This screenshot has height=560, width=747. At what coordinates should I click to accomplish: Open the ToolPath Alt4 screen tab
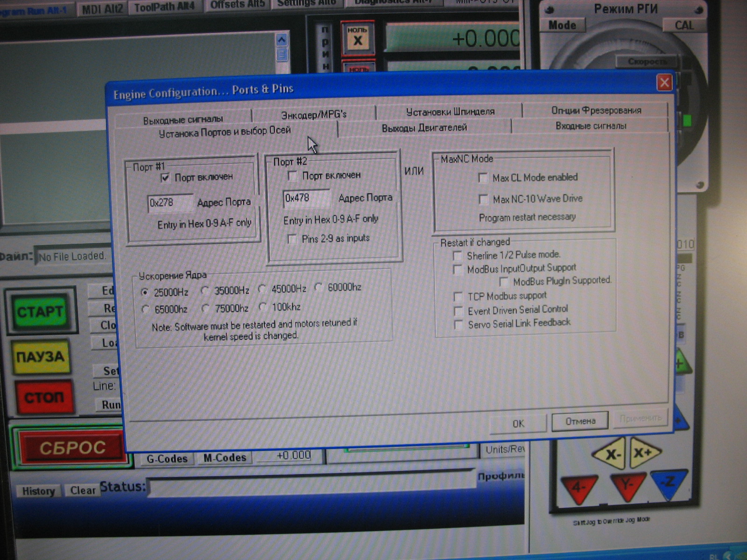[164, 7]
